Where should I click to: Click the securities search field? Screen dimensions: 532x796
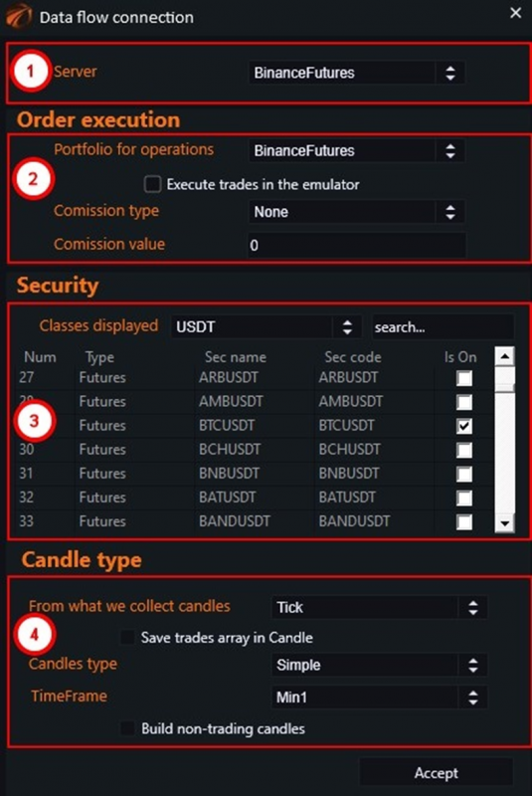tap(443, 327)
